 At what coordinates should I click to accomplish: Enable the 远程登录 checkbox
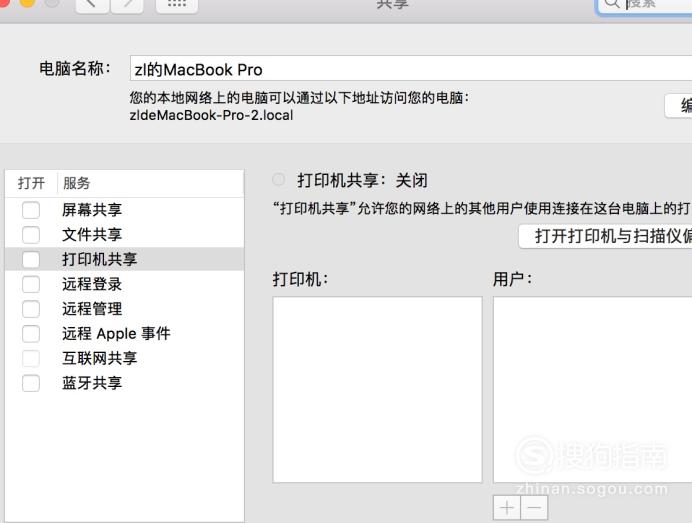[x=31, y=284]
